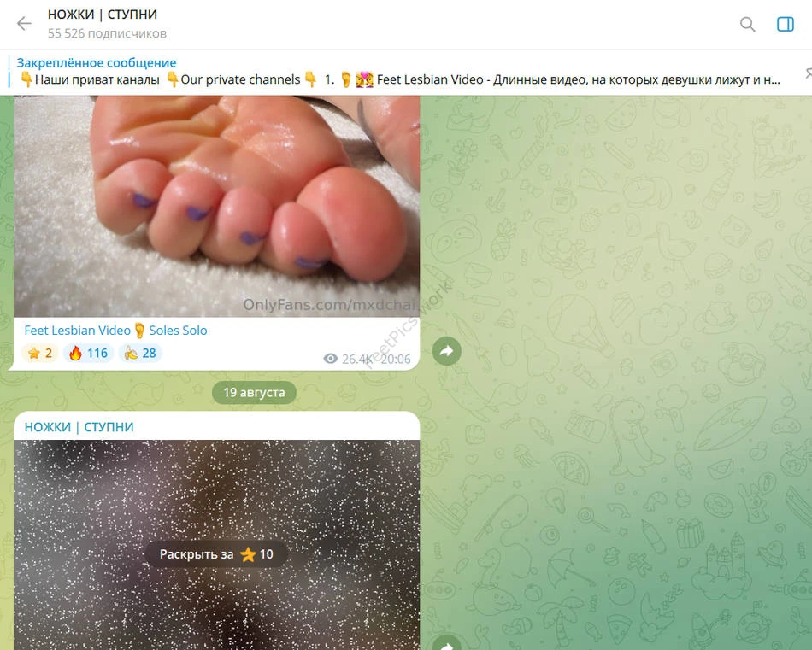Image resolution: width=812 pixels, height=650 pixels.
Task: Toggle the fire reaction showing 116
Action: point(88,353)
